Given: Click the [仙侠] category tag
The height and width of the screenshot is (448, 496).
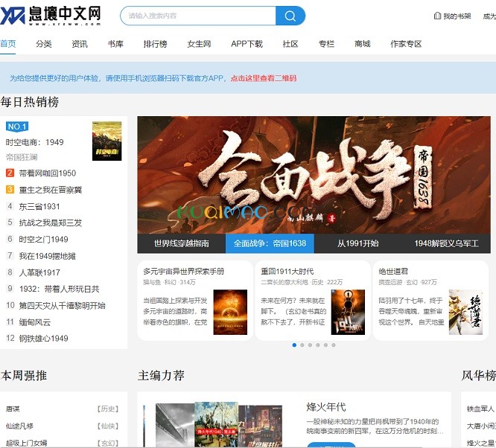Looking at the screenshot, I should tap(108, 426).
